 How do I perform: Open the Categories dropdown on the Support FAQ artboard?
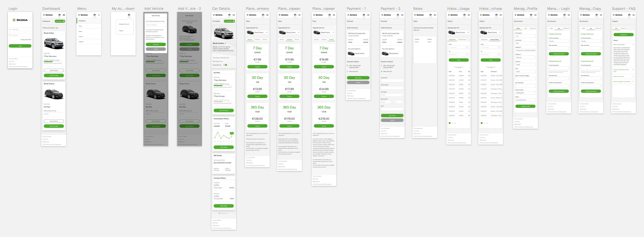pos(624,35)
